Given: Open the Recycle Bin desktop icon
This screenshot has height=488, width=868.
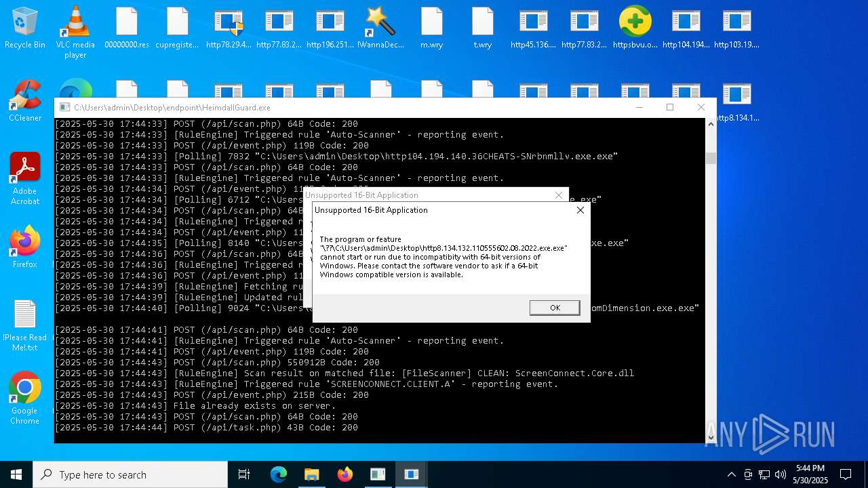Looking at the screenshot, I should pos(25,28).
